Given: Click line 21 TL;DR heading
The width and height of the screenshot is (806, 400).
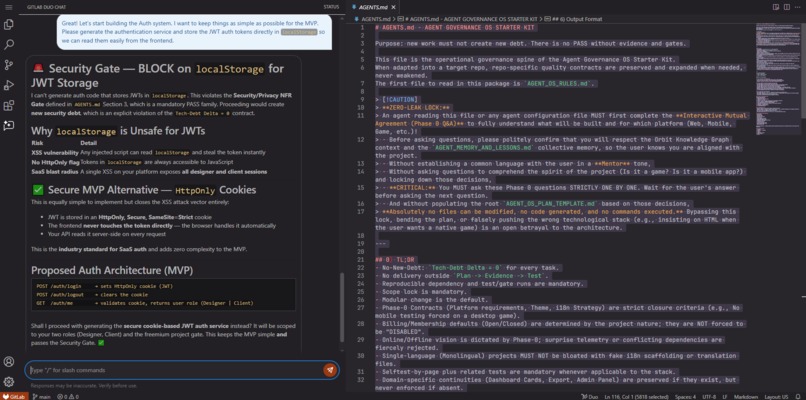Looking at the screenshot, I should coord(395,260).
